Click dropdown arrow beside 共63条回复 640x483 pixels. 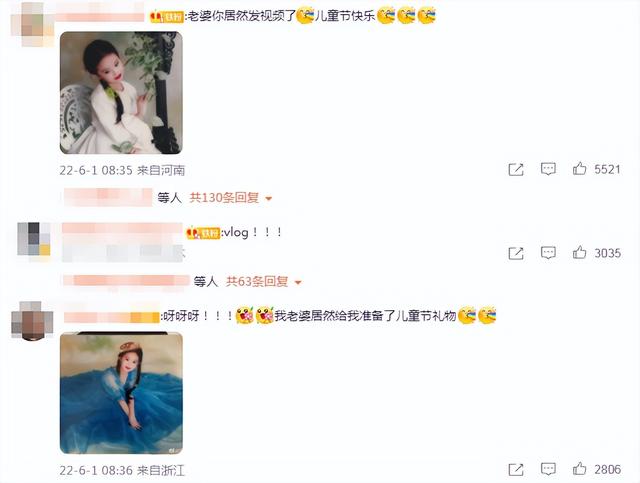click(x=298, y=283)
